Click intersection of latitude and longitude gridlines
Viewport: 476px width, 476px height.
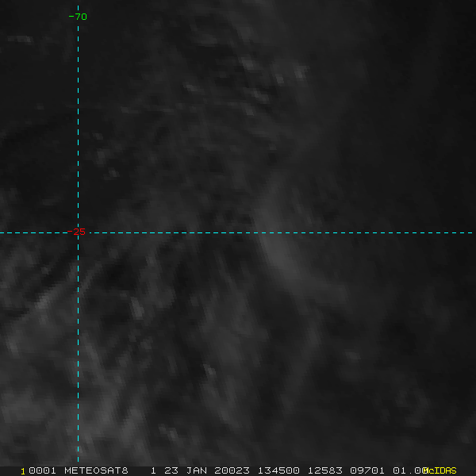tap(78, 232)
